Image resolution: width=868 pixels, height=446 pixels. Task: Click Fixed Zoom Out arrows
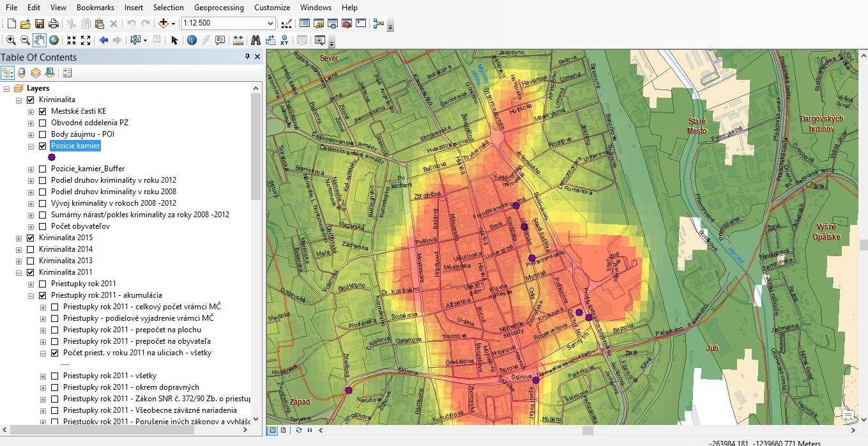[x=86, y=40]
